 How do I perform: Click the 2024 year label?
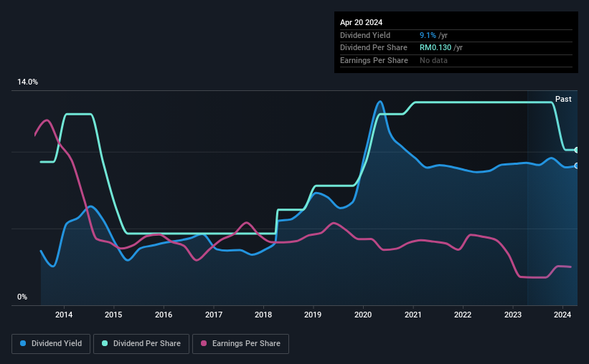(562, 315)
